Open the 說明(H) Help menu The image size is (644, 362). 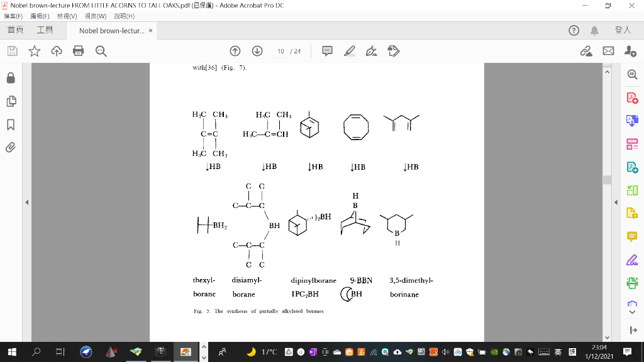pos(125,16)
